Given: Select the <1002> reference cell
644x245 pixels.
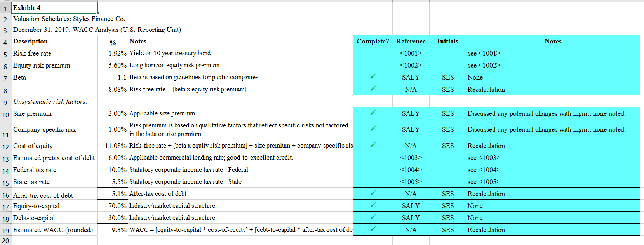Looking at the screenshot, I should click(x=411, y=65).
